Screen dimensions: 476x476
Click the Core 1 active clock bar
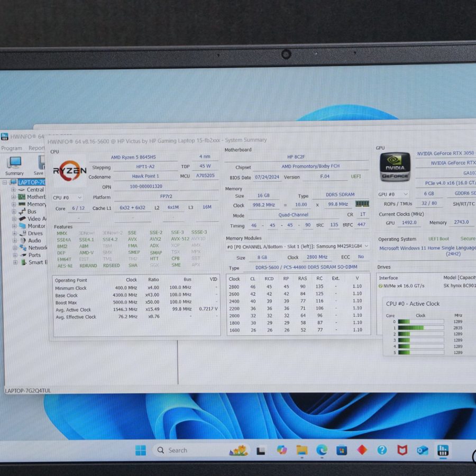(x=421, y=327)
